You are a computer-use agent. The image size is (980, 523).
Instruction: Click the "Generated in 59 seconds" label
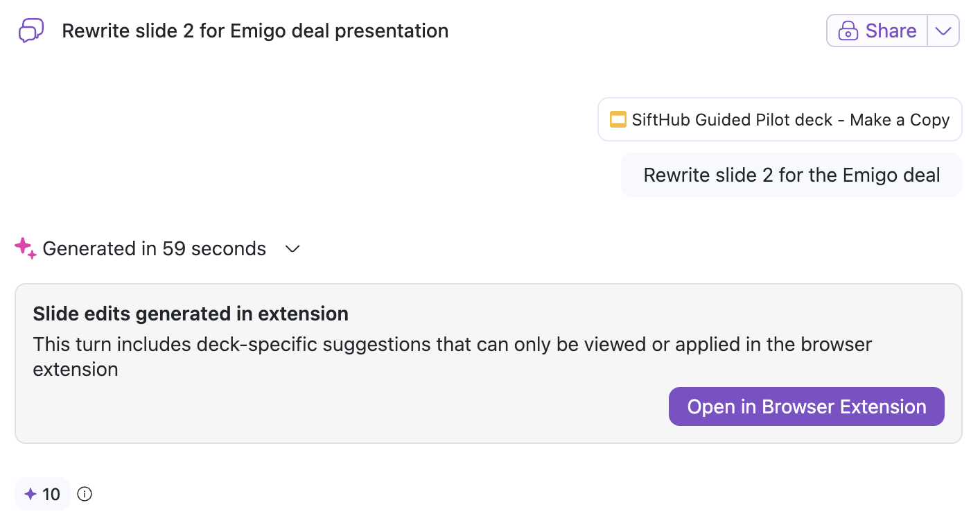pos(154,249)
